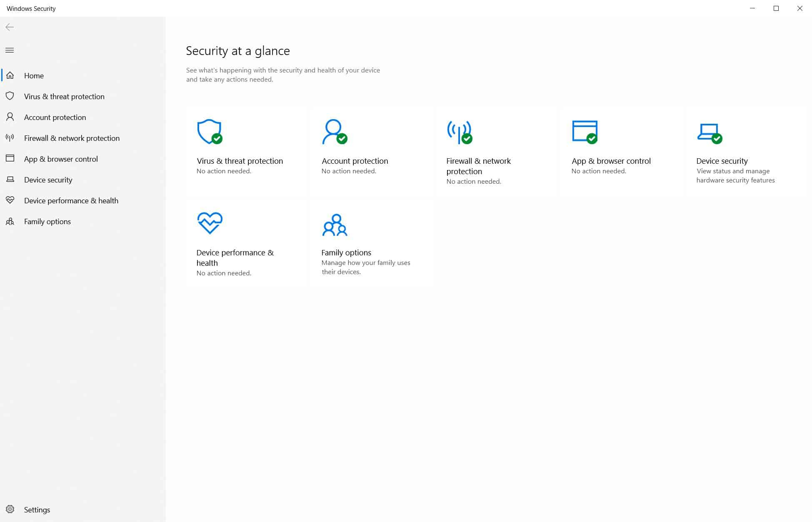The width and height of the screenshot is (812, 522).
Task: Click the back arrow button
Action: coord(10,27)
